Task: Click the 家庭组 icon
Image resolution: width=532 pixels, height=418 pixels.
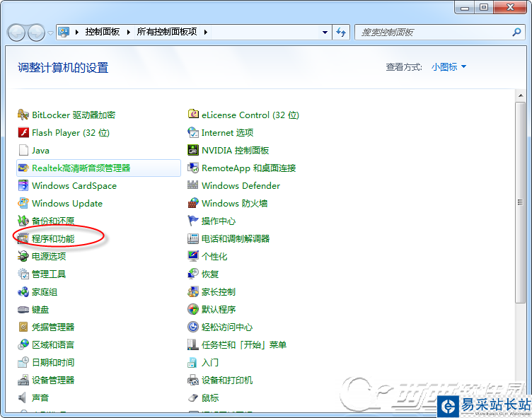Action: 23,291
